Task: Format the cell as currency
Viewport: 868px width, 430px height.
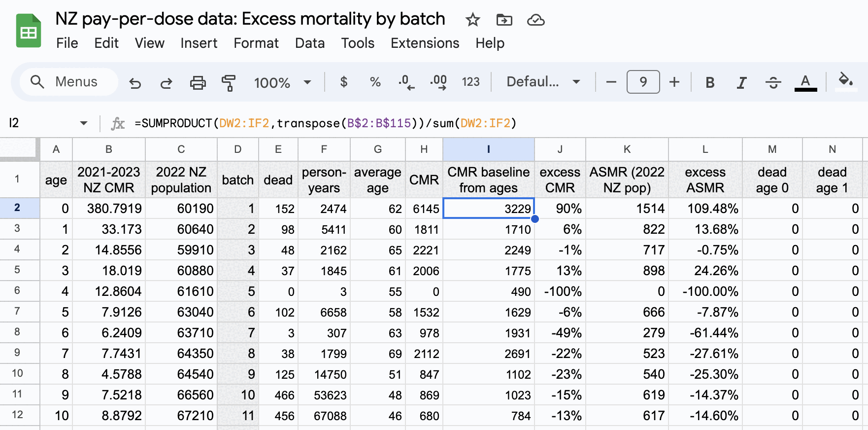Action: tap(344, 82)
